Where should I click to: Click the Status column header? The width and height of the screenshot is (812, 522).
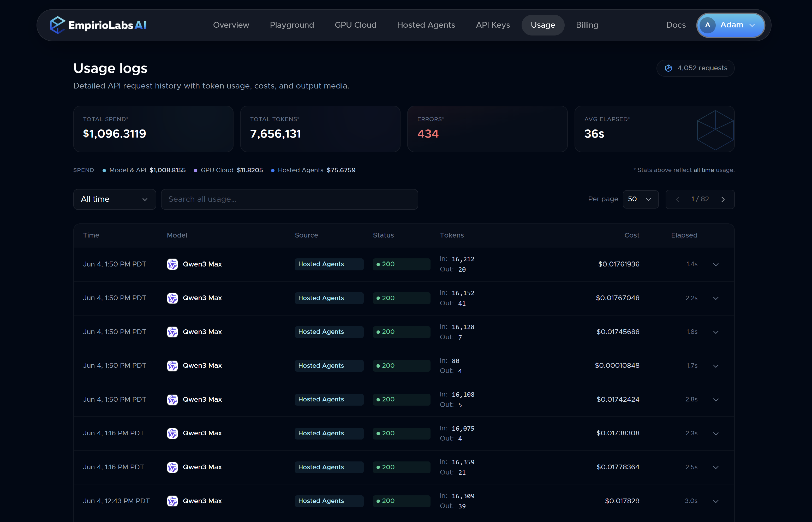click(383, 235)
